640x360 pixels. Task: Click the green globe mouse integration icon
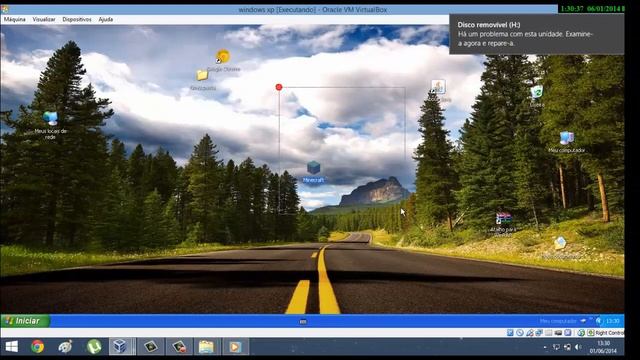tap(581, 333)
